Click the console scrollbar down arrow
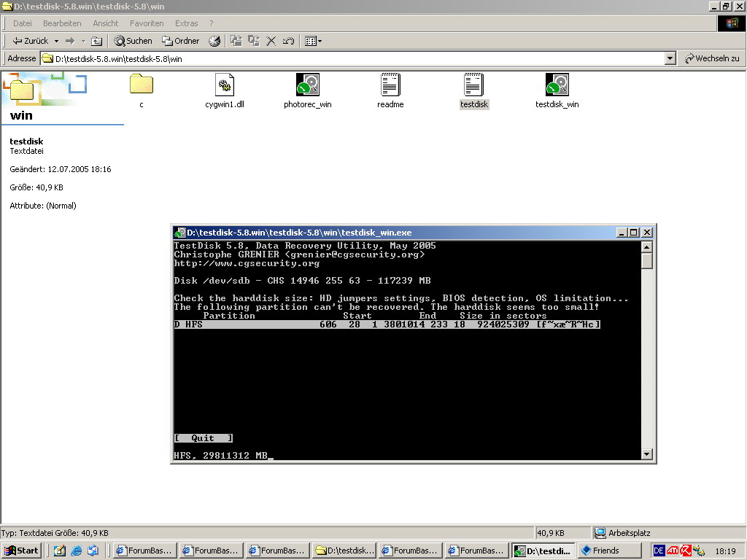747x560 pixels. (646, 454)
